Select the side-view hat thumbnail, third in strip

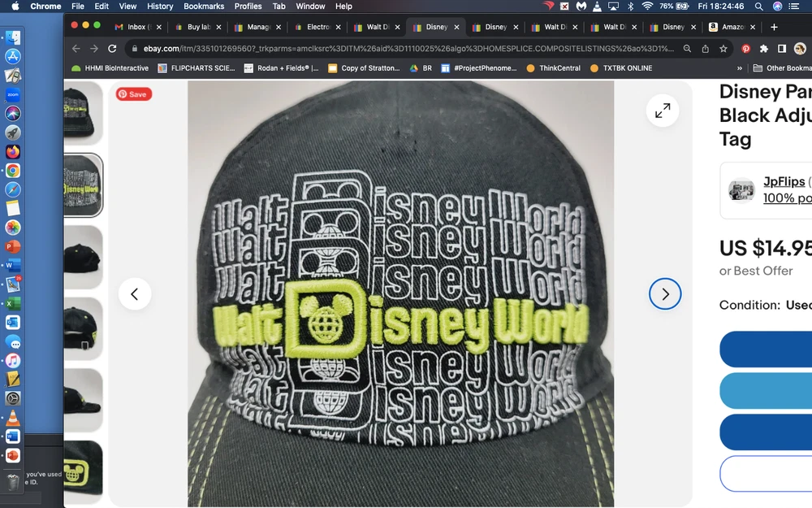tap(84, 257)
